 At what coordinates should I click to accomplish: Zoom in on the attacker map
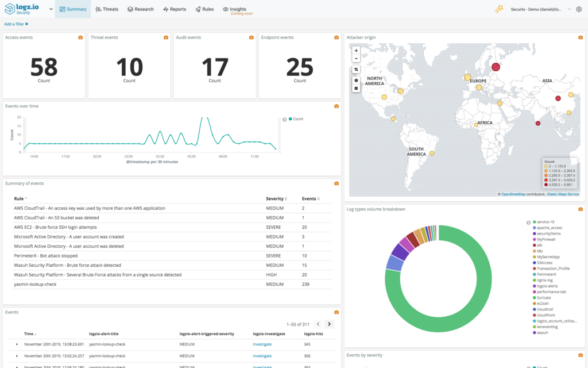click(356, 51)
